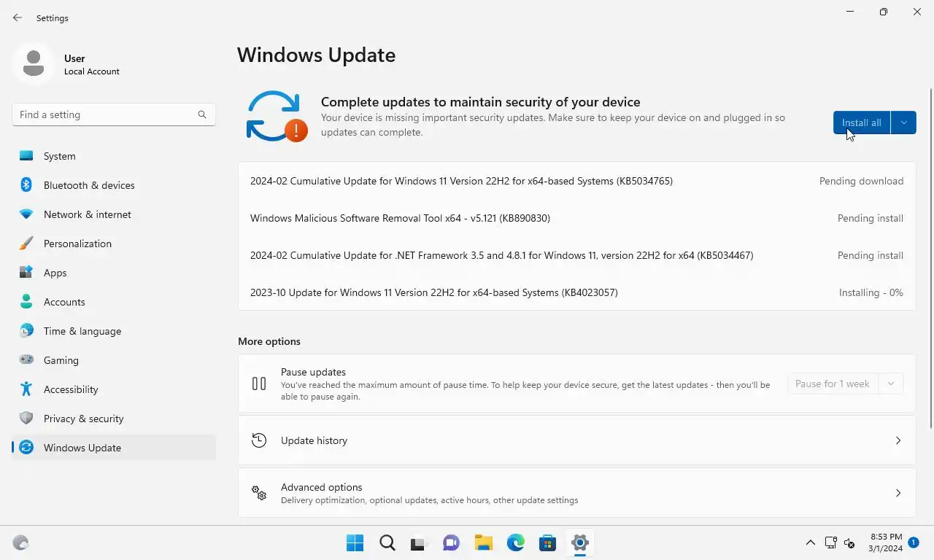The height and width of the screenshot is (560, 934).
Task: Click the KB4023057 update row text
Action: click(x=433, y=292)
